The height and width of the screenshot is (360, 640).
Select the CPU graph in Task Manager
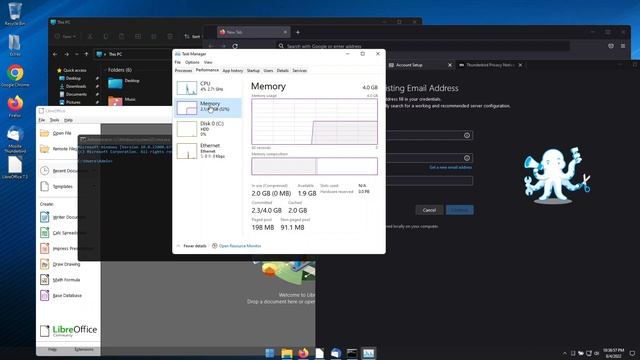tap(208, 87)
